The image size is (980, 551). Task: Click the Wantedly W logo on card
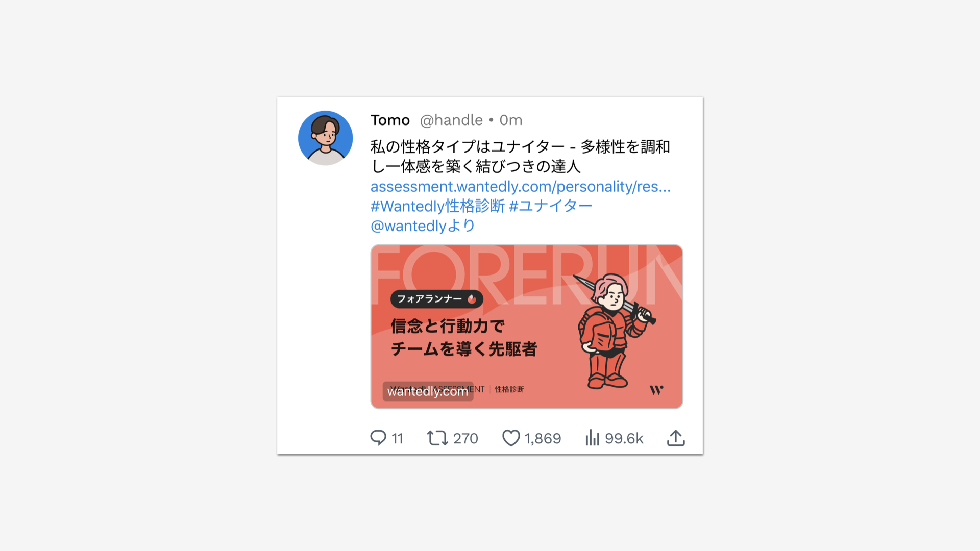(x=656, y=390)
